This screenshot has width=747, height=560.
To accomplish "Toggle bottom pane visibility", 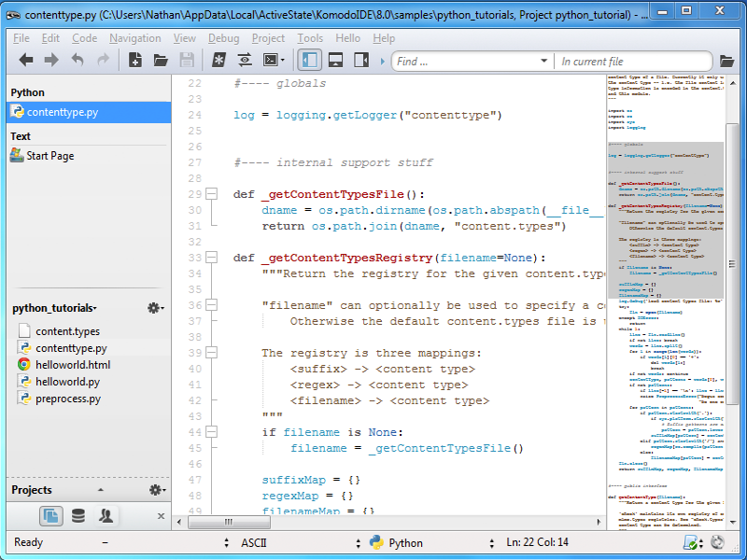I will tap(334, 61).
